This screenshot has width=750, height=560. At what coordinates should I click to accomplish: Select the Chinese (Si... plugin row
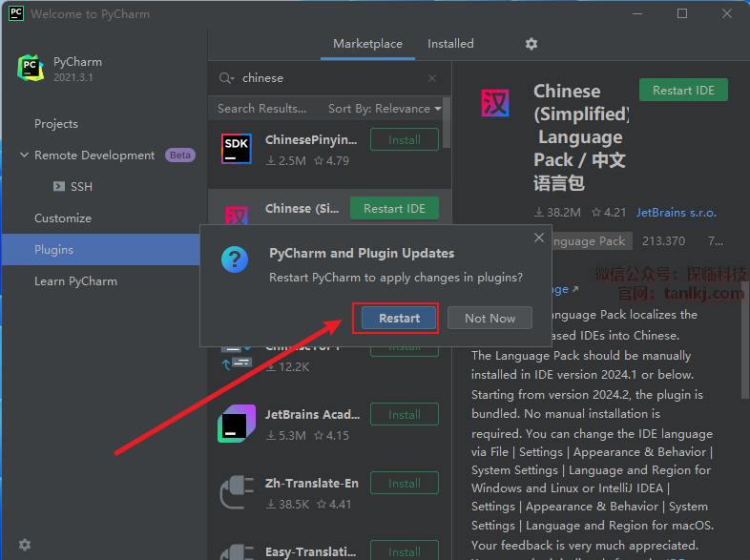329,207
